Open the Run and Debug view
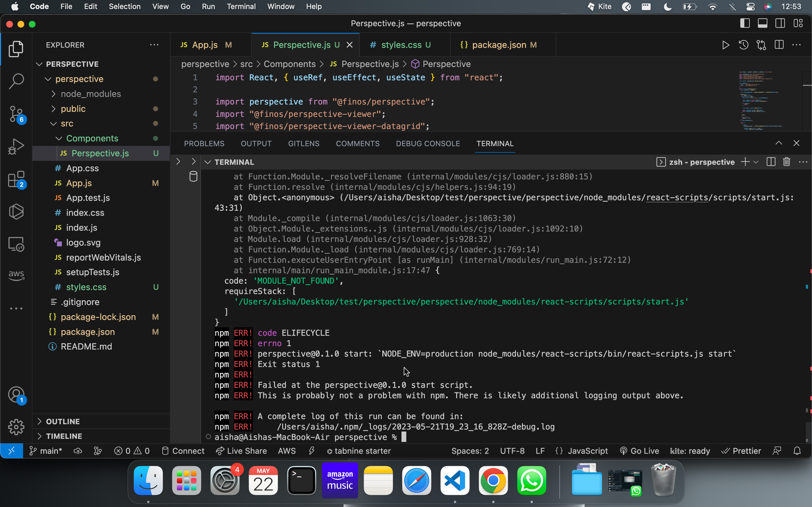The height and width of the screenshot is (507, 812). (x=16, y=146)
